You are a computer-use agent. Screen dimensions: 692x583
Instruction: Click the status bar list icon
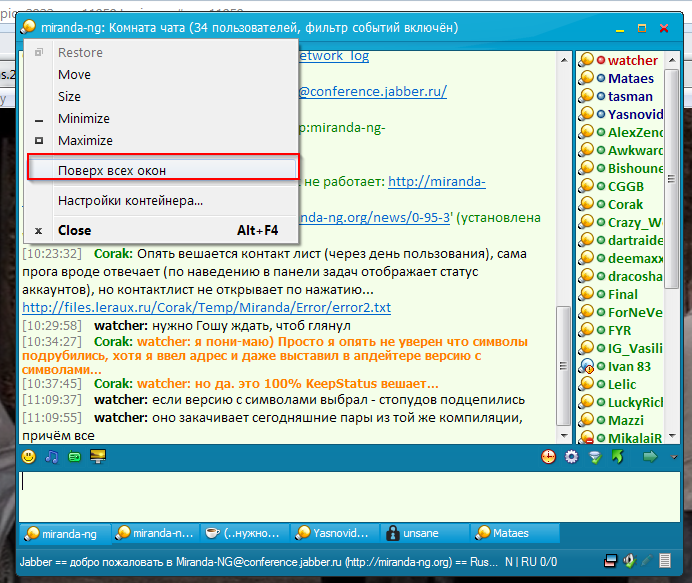[x=665, y=561]
